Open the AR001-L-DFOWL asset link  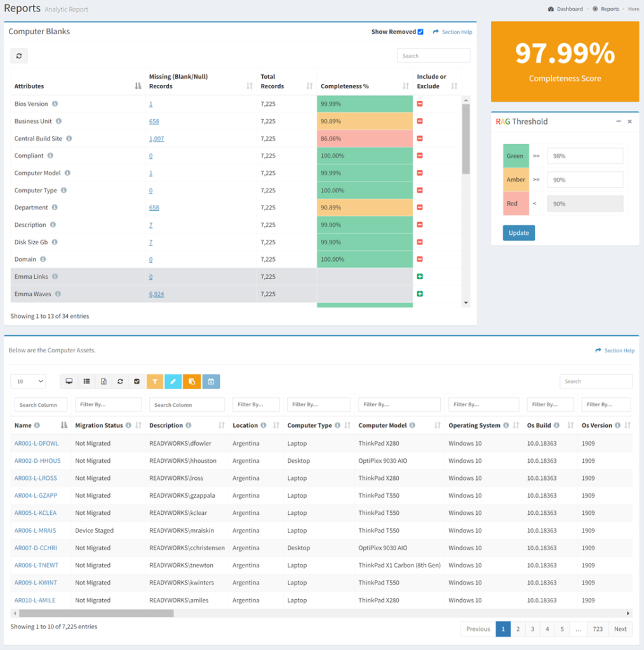point(35,443)
